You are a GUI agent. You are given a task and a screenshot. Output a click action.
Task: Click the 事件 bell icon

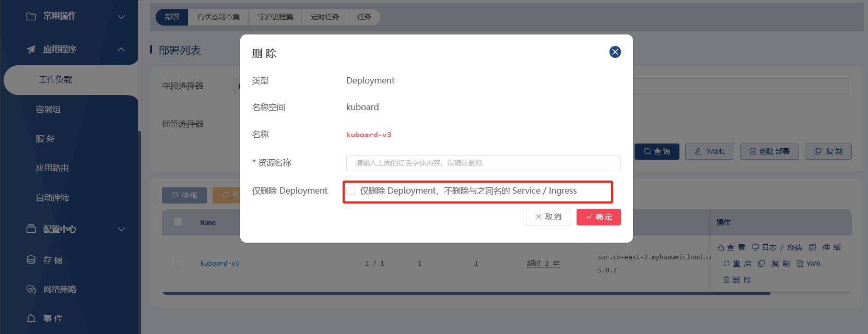pyautogui.click(x=31, y=318)
